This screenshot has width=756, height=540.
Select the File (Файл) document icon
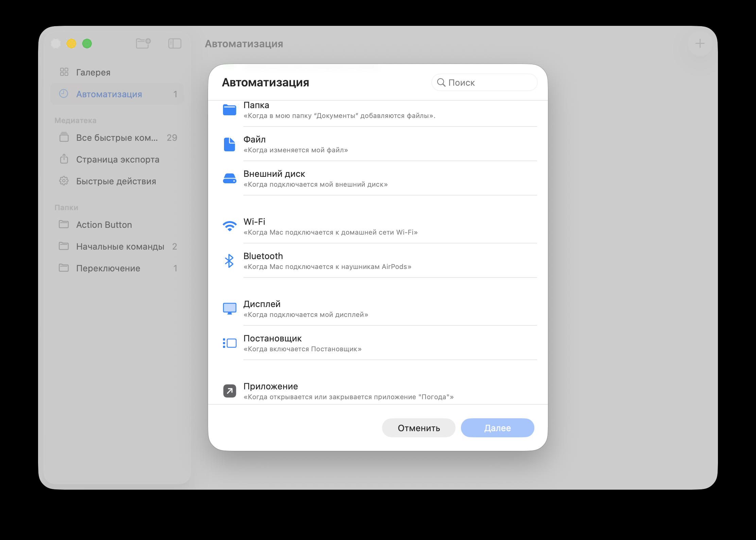coord(229,144)
